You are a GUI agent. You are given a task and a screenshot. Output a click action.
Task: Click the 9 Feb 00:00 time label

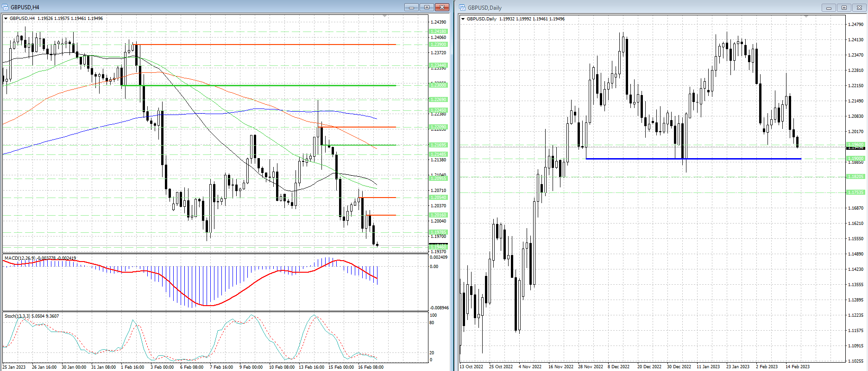coord(251,367)
